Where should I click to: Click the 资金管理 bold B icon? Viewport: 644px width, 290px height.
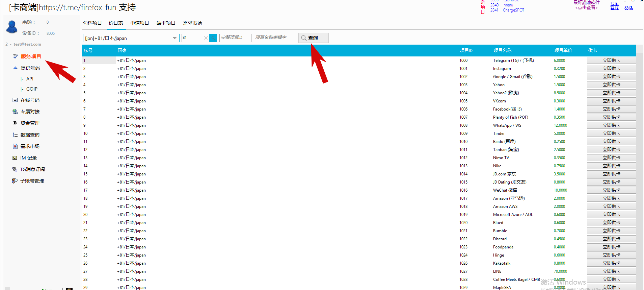(x=15, y=123)
